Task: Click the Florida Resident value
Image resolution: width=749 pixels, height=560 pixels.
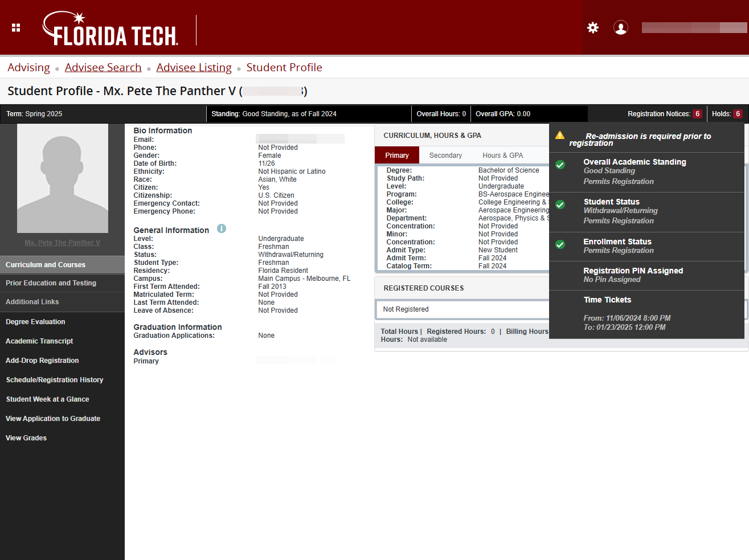Action: coord(283,271)
